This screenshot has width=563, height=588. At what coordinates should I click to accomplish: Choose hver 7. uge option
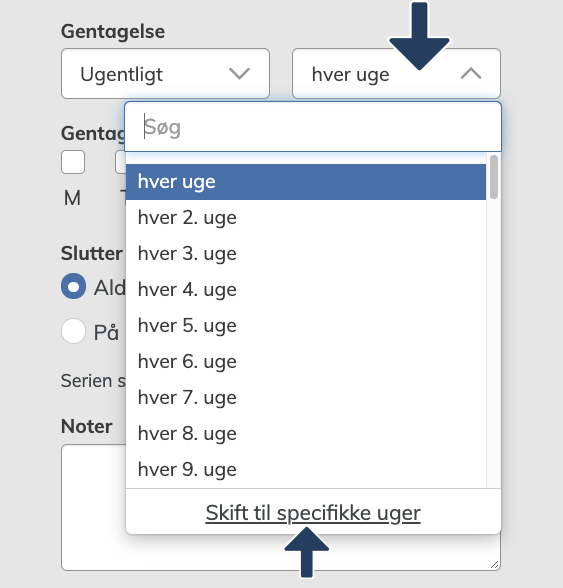point(306,398)
